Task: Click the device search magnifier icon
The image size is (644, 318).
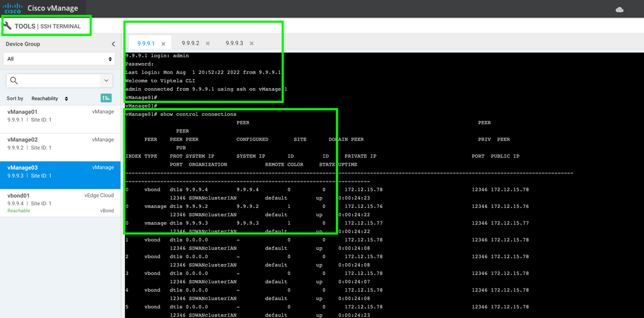Action: point(14,81)
